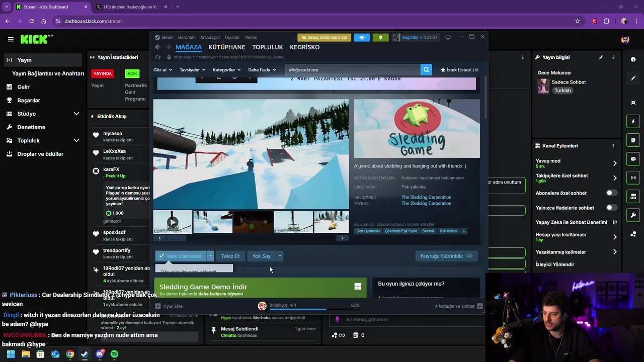
Task: Open the KEGRISKO profile tab
Action: (304, 47)
